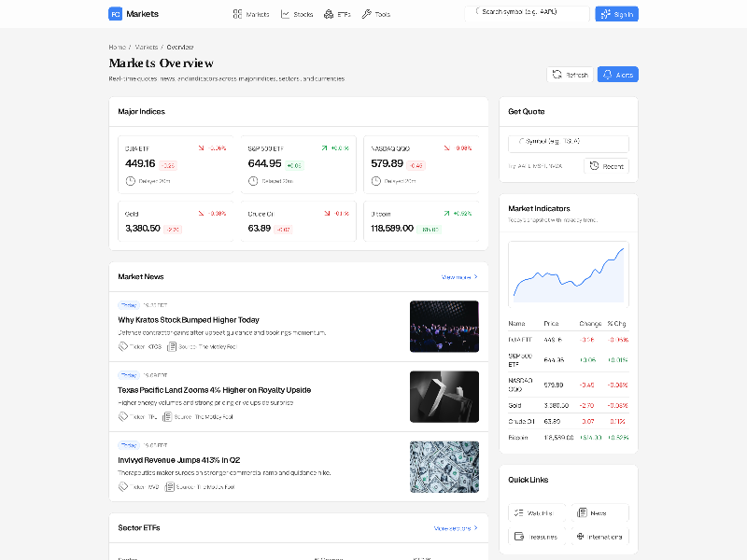This screenshot has width=747, height=560.
Task: Toggle the Alerts bell button
Action: tap(617, 74)
